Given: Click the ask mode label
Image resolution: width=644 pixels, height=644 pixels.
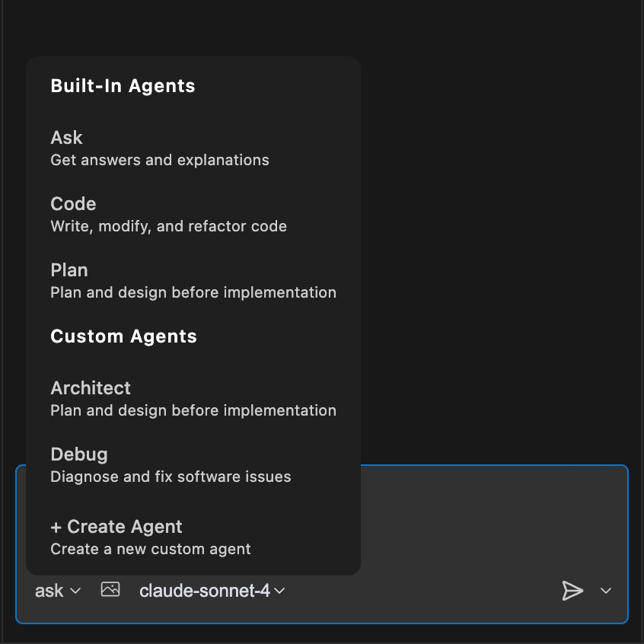Looking at the screenshot, I should (x=49, y=591).
